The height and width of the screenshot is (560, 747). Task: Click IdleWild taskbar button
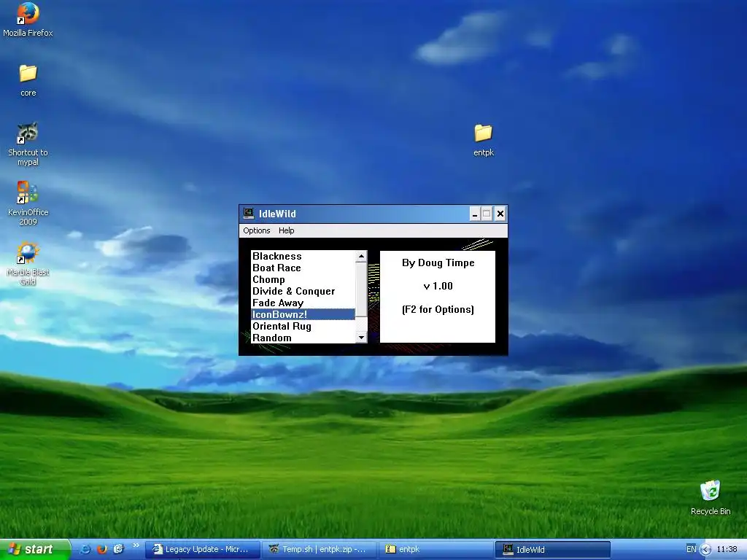coord(553,549)
